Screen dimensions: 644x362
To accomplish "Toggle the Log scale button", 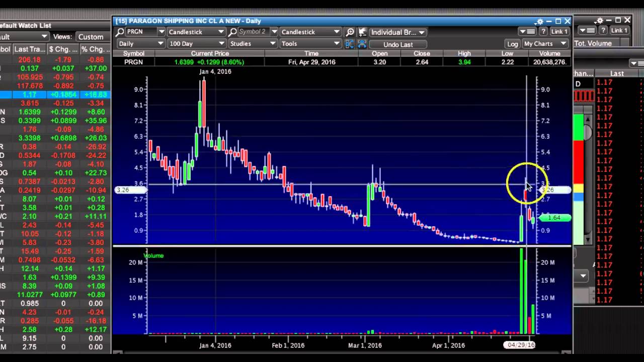I will [512, 44].
